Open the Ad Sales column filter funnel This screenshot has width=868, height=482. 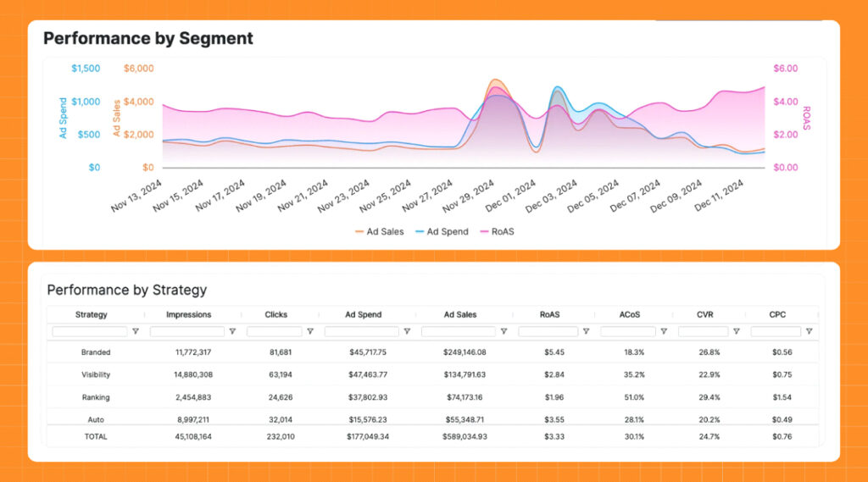tap(504, 332)
